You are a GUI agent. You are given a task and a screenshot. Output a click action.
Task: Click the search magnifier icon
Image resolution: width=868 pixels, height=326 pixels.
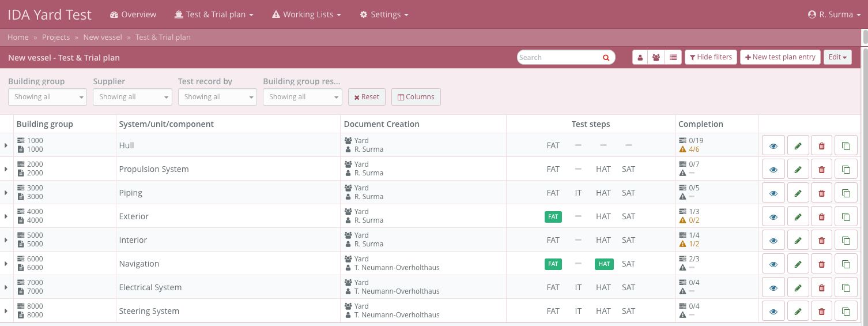tap(606, 58)
